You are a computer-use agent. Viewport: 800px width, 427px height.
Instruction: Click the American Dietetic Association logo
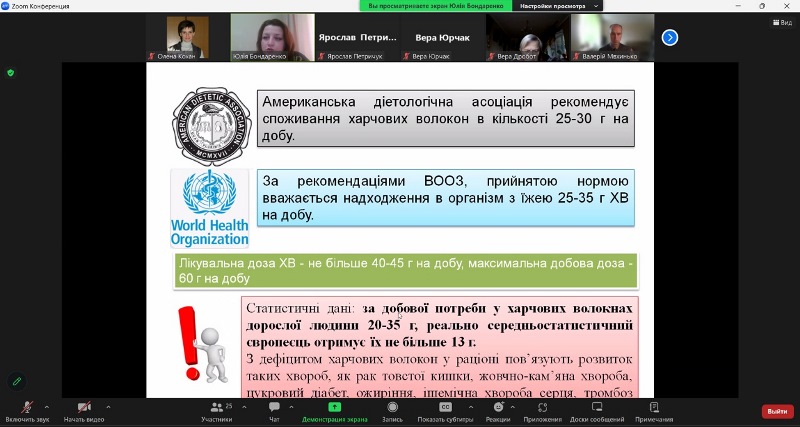point(211,126)
